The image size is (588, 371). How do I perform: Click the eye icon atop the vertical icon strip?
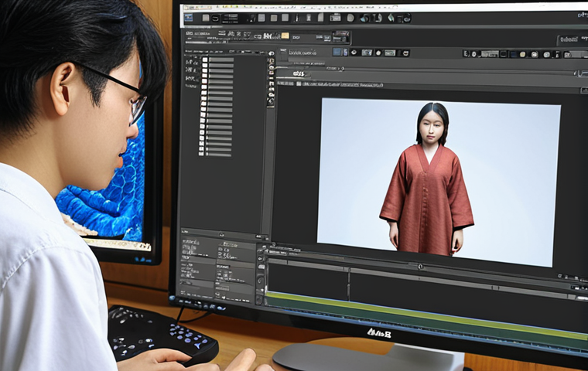pyautogui.click(x=271, y=53)
